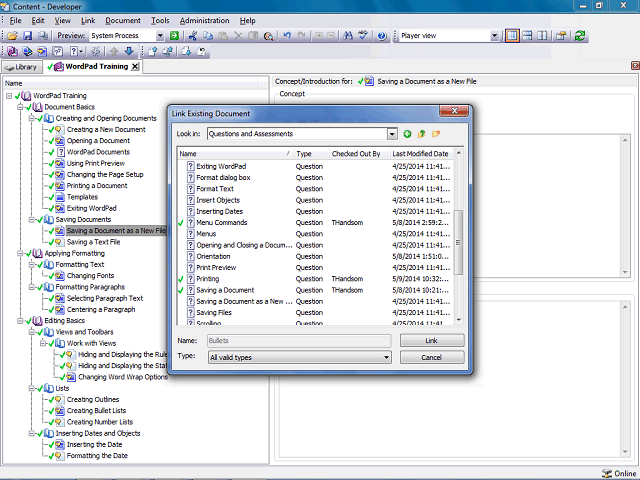Select the vertical split layout button

[x=542, y=36]
